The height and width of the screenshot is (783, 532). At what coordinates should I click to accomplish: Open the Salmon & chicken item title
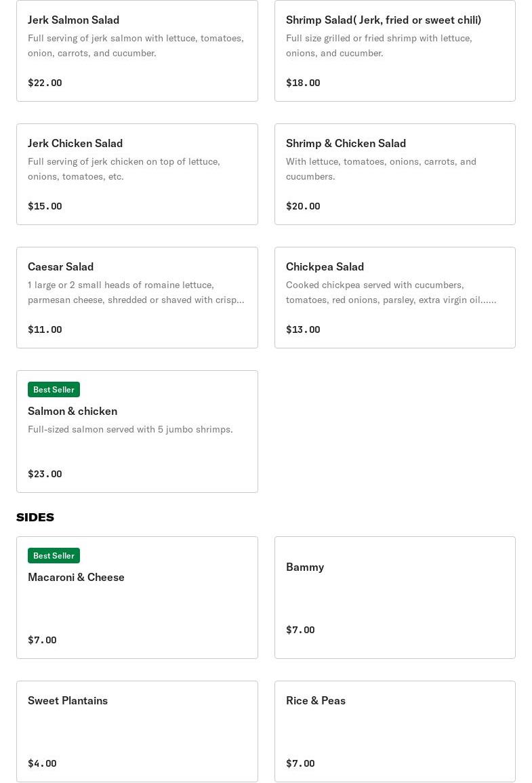[73, 411]
